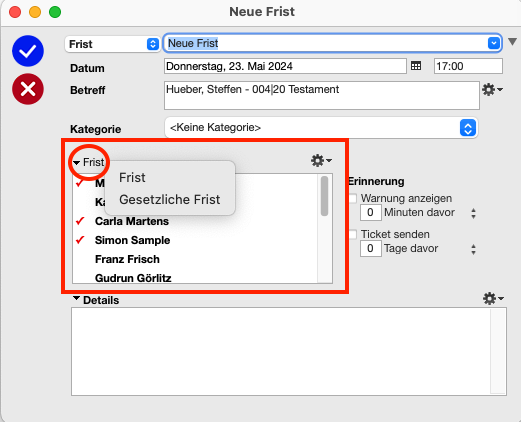Open the Frist type dropdown

112,44
